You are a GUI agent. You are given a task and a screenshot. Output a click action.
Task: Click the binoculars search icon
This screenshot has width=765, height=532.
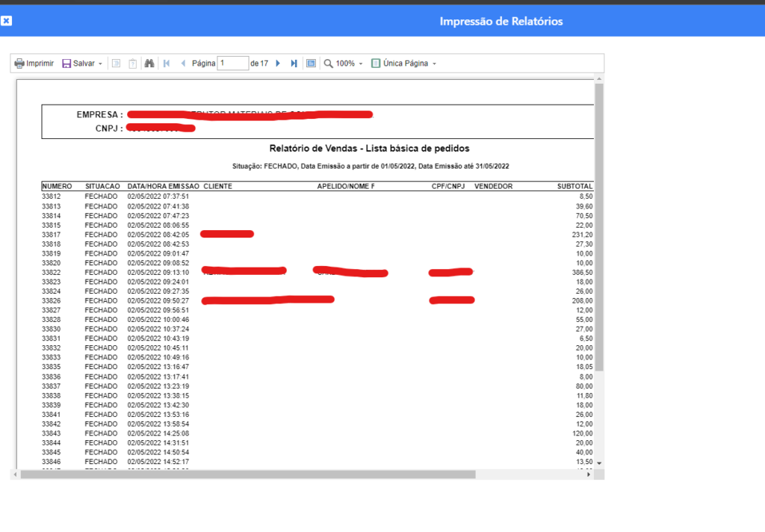click(149, 64)
